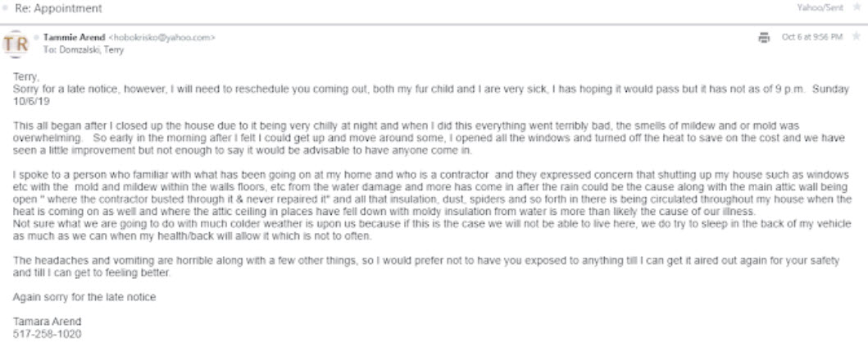The height and width of the screenshot is (361, 868).
Task: Click the printer icon to print message
Action: click(764, 37)
